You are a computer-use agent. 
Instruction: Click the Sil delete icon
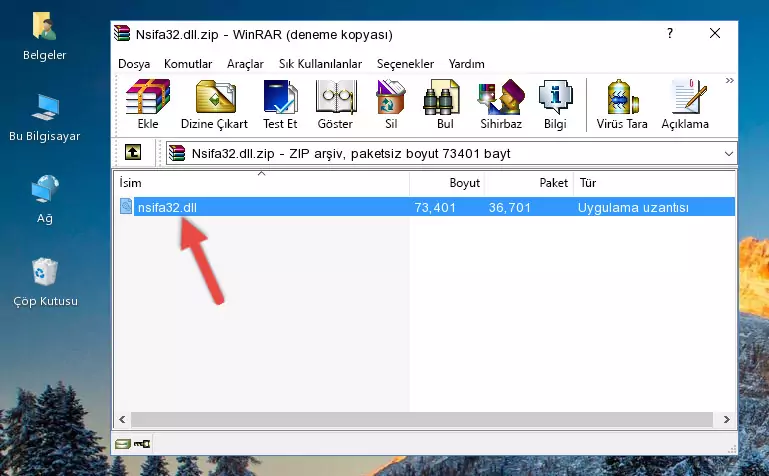point(391,104)
